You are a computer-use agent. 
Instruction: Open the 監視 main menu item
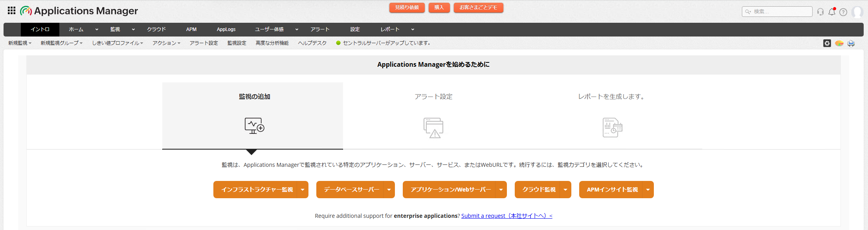115,29
